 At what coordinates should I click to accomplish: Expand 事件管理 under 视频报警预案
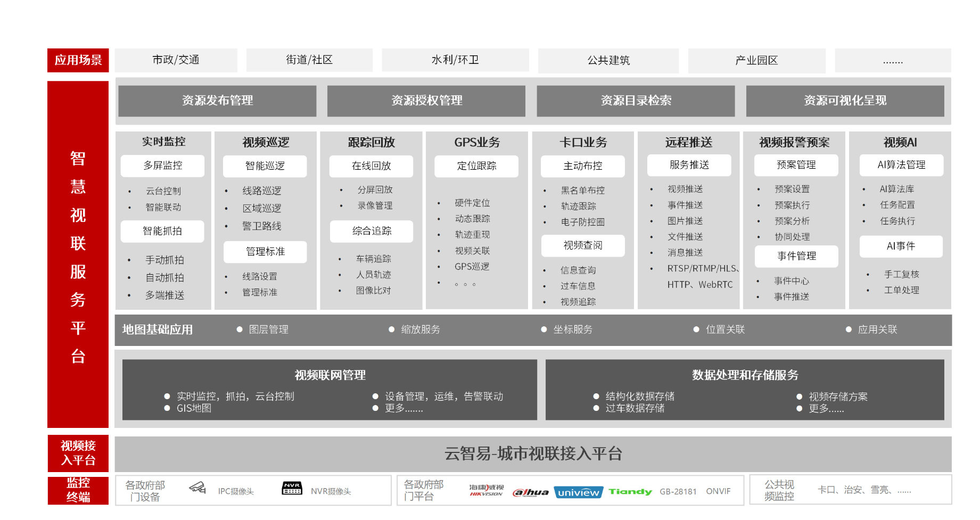796,256
